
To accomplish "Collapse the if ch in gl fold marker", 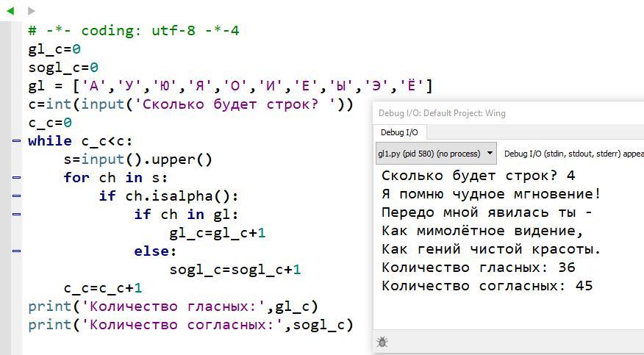I will [16, 214].
